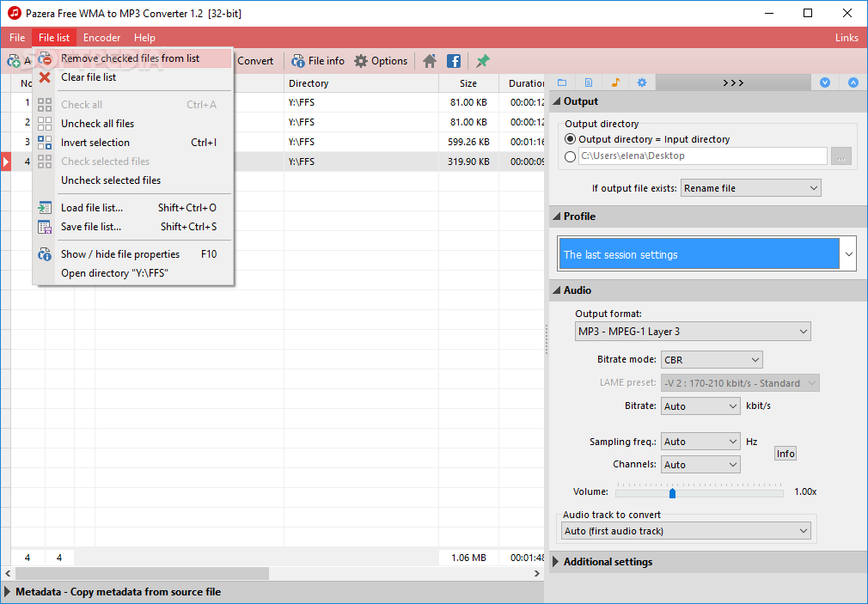
Task: Click the Uncheck all files grid icon
Action: [45, 124]
